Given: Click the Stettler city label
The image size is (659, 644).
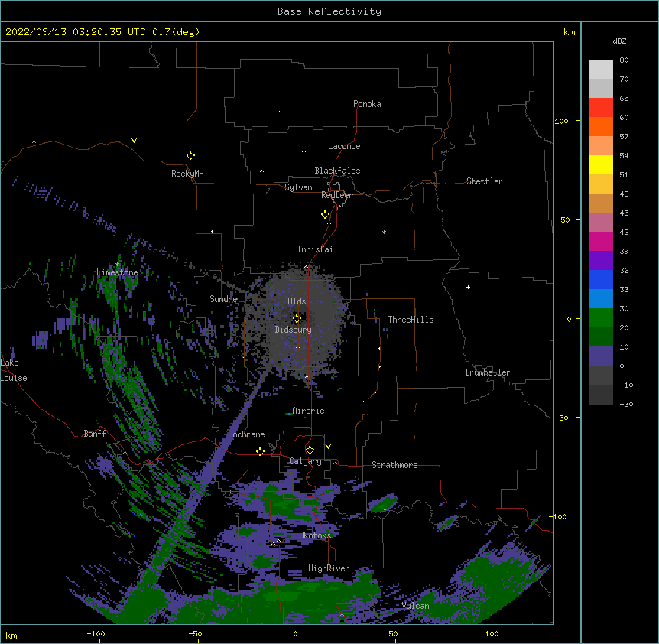Looking at the screenshot, I should 485,181.
